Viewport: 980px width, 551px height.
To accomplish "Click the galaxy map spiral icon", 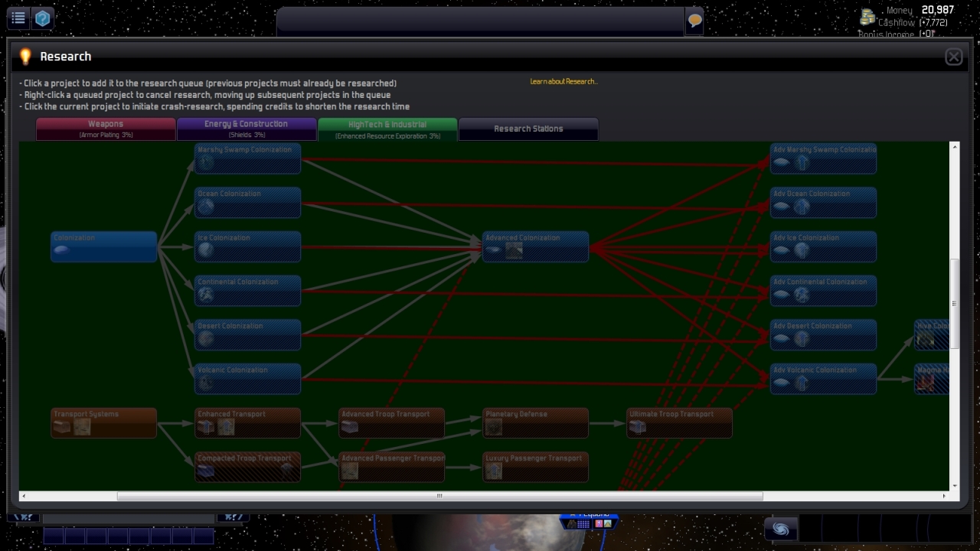I will pos(781,529).
